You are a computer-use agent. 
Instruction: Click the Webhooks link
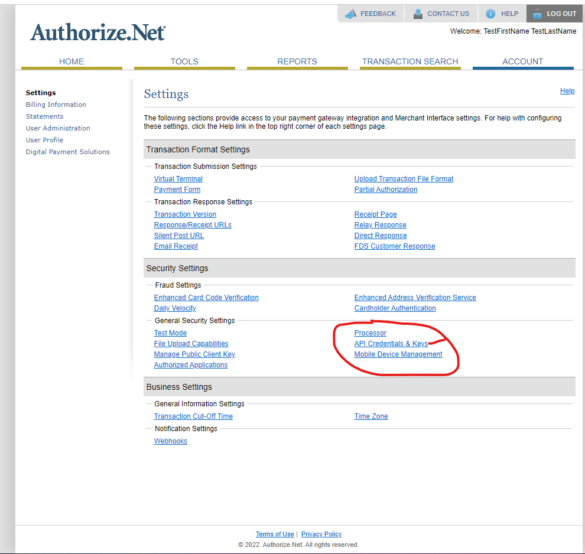[x=171, y=441]
